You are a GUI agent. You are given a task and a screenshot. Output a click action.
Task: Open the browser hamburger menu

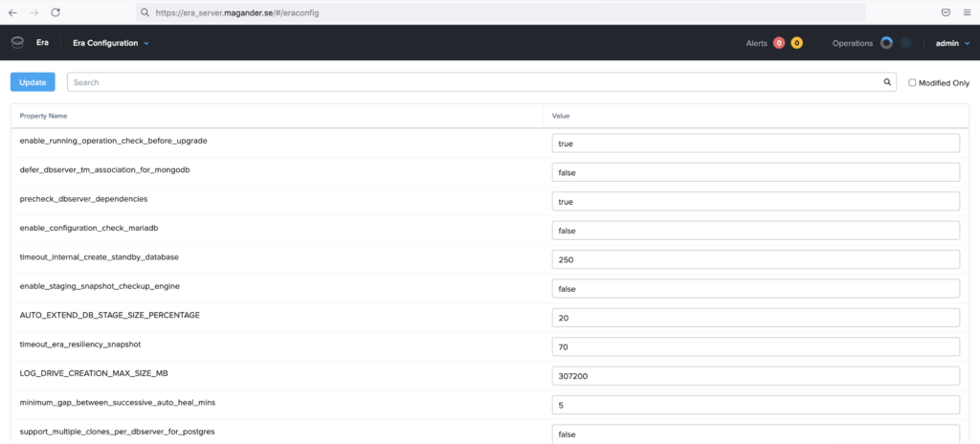[967, 12]
